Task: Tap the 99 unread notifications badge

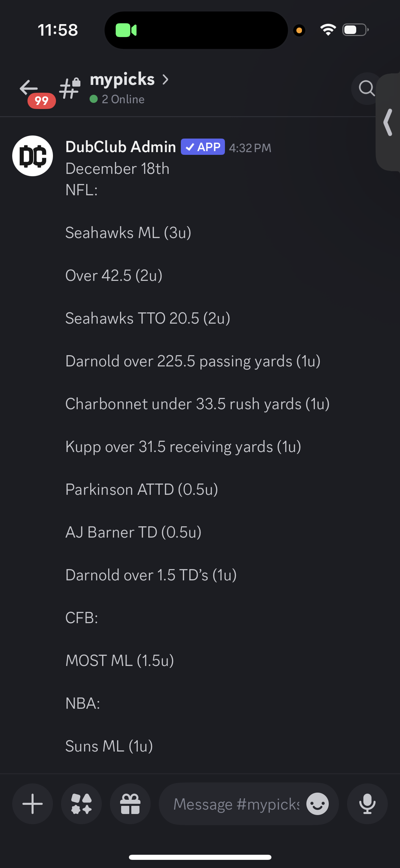Action: pyautogui.click(x=41, y=101)
